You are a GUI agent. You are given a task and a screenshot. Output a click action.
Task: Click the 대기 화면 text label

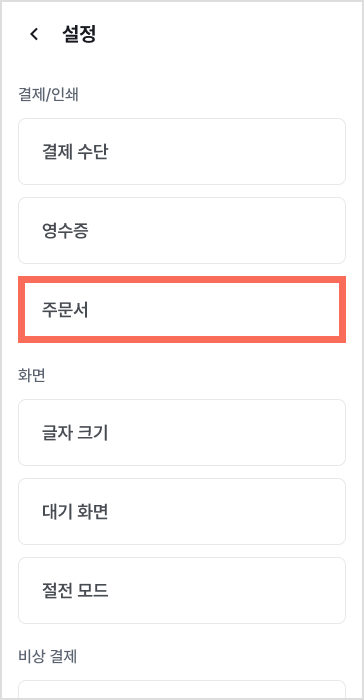coord(75,512)
